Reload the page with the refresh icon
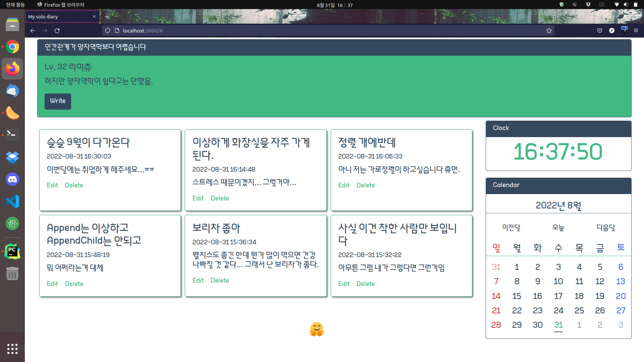 (x=57, y=31)
